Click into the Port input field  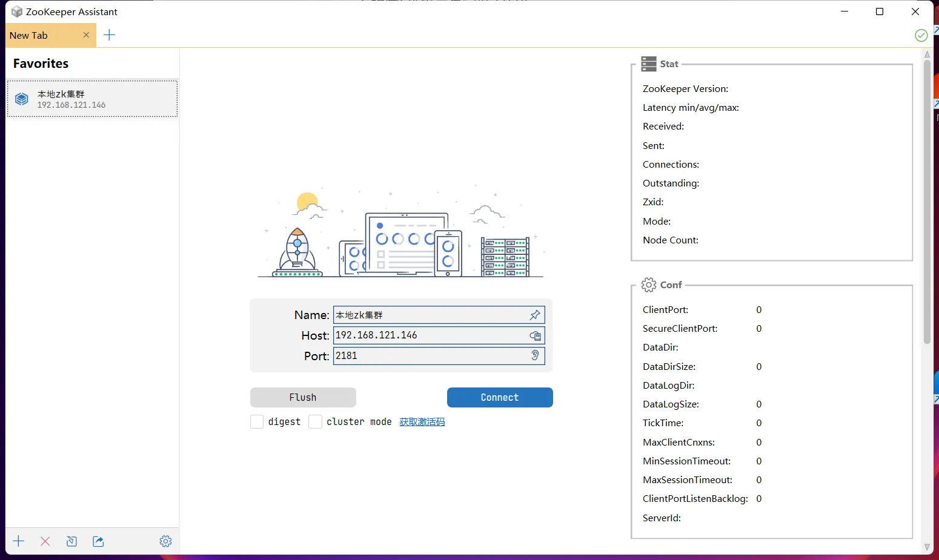pos(439,355)
